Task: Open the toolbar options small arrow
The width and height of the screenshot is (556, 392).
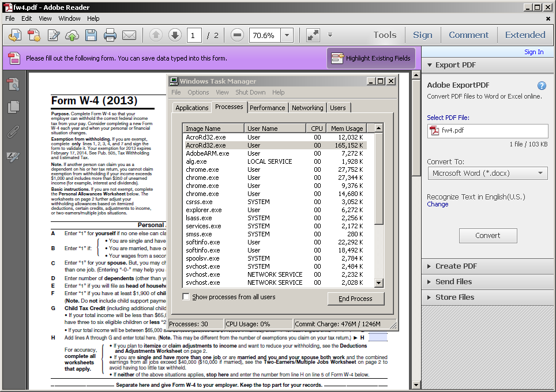Action: [330, 35]
